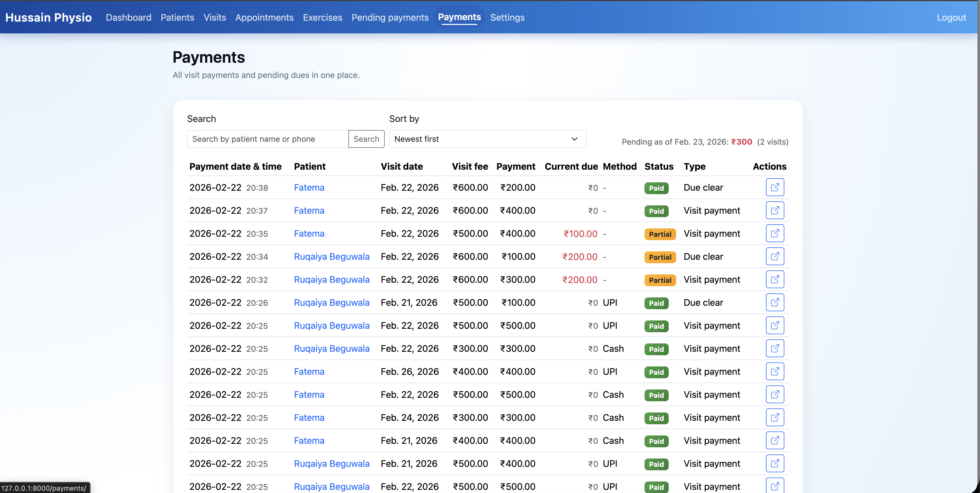Open Ruqaiya Beguwala link at 20:34 row
The height and width of the screenshot is (493, 980).
[x=331, y=256]
